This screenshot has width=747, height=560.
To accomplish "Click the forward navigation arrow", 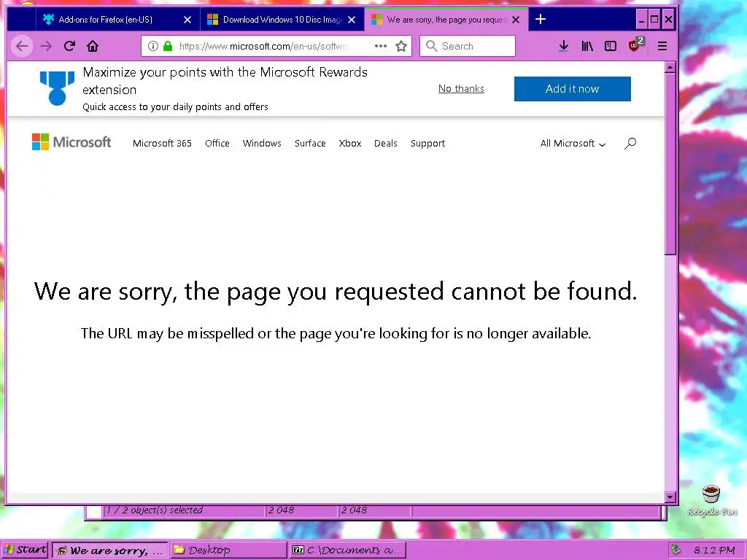I will point(46,46).
